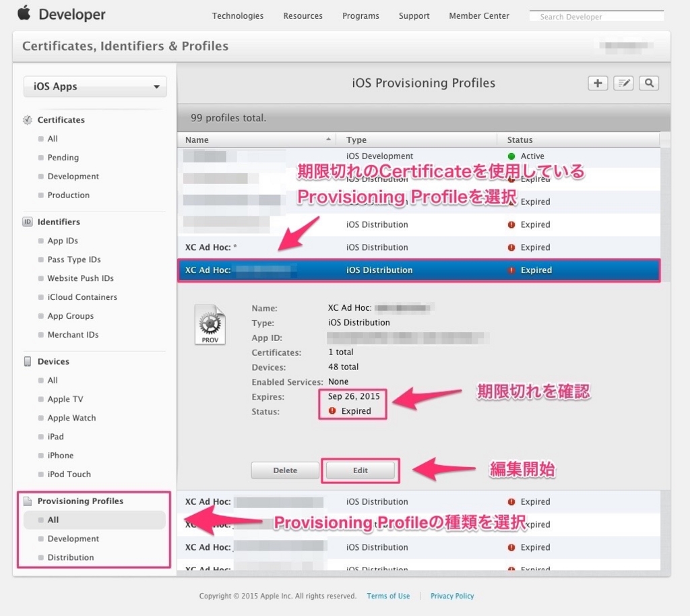Click the edit list pencil icon
The width and height of the screenshot is (690, 616).
tap(623, 83)
